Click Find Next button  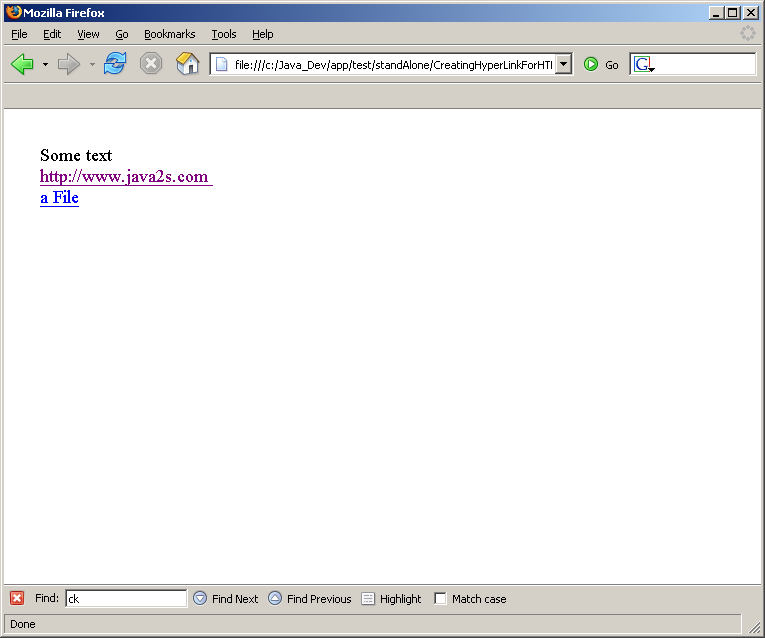pos(225,598)
